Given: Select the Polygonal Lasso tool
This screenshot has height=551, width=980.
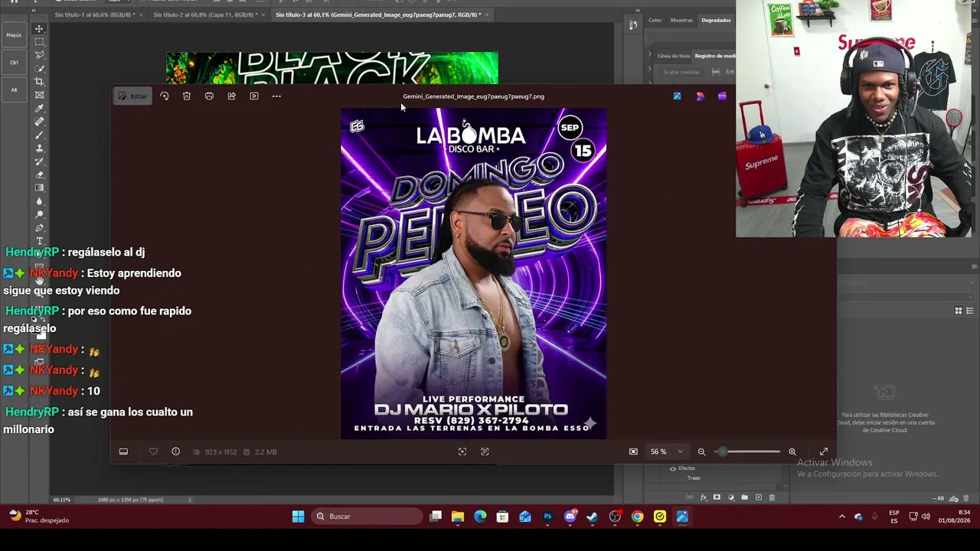Looking at the screenshot, I should (x=39, y=55).
